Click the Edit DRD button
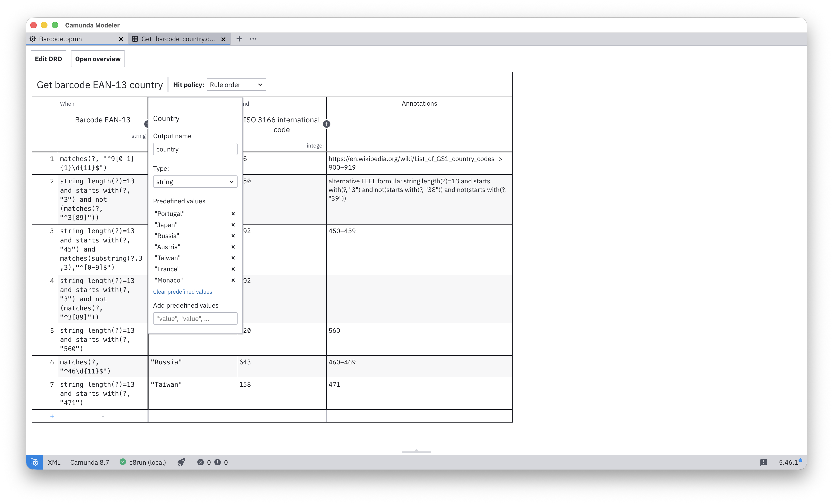Viewport: 833px width, 504px height. [48, 59]
